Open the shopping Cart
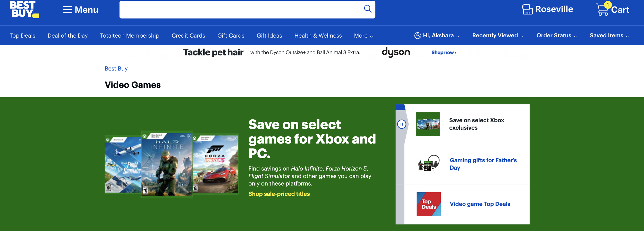The width and height of the screenshot is (644, 240). [x=613, y=9]
